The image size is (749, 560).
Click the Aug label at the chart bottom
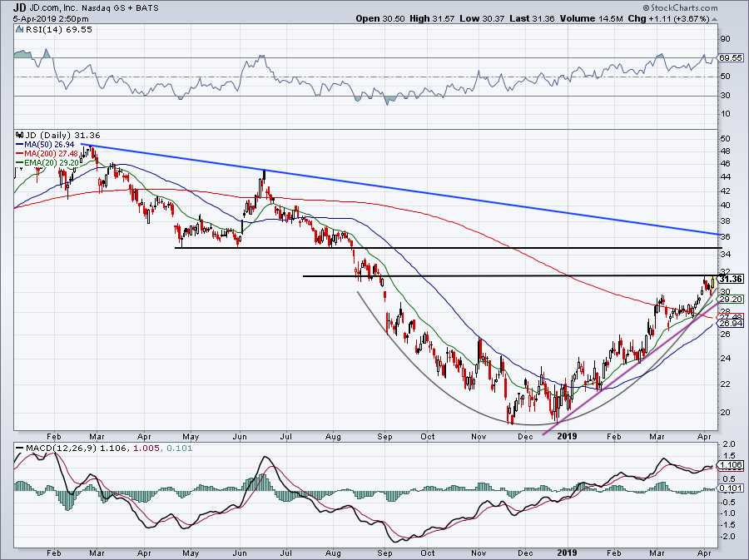click(333, 553)
